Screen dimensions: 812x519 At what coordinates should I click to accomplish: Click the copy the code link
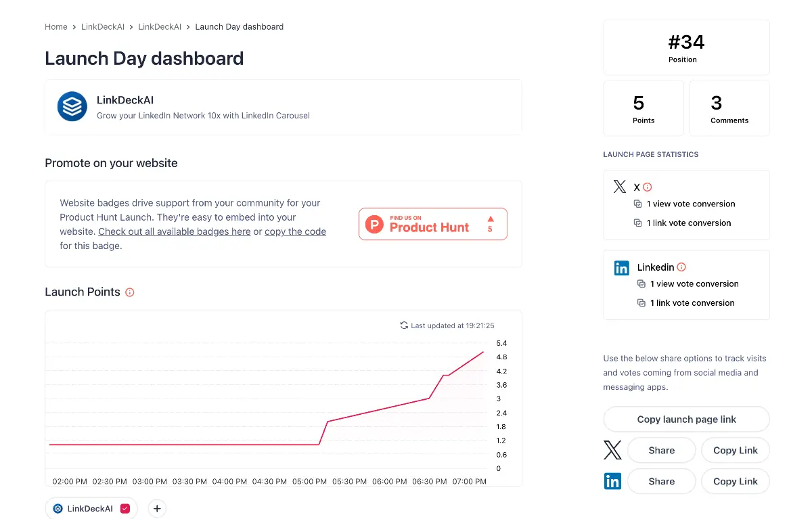tap(295, 231)
